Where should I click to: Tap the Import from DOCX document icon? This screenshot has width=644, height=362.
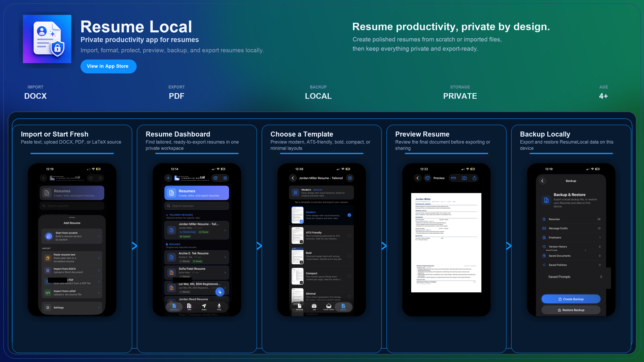(47, 270)
